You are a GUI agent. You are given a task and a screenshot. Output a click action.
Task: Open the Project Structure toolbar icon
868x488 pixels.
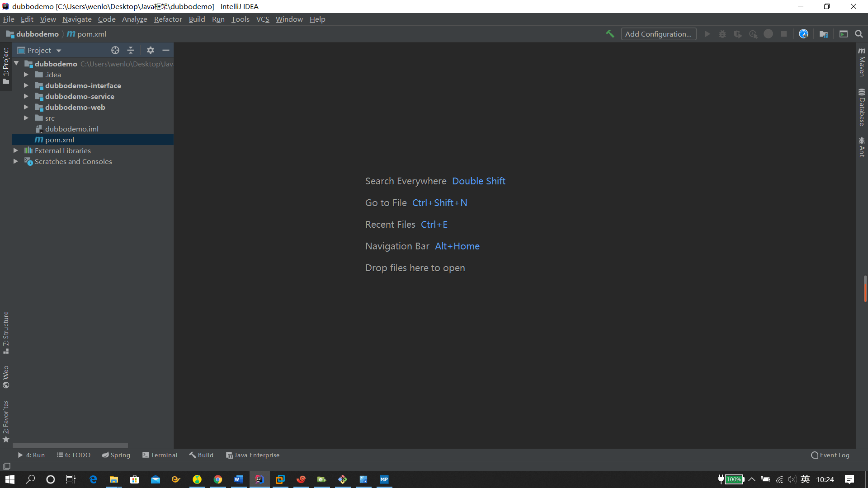(x=824, y=34)
